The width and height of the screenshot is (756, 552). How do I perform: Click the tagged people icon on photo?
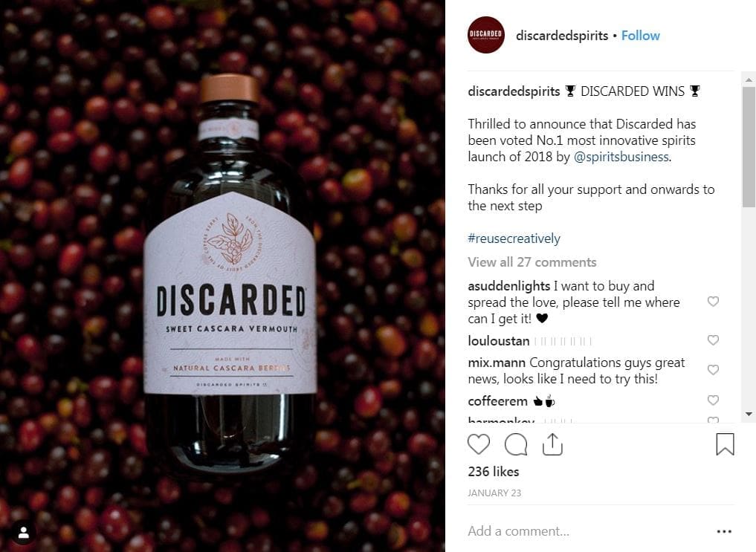23,533
